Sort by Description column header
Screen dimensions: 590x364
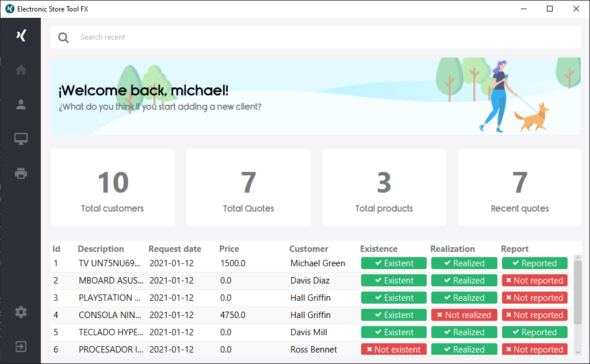tap(101, 249)
